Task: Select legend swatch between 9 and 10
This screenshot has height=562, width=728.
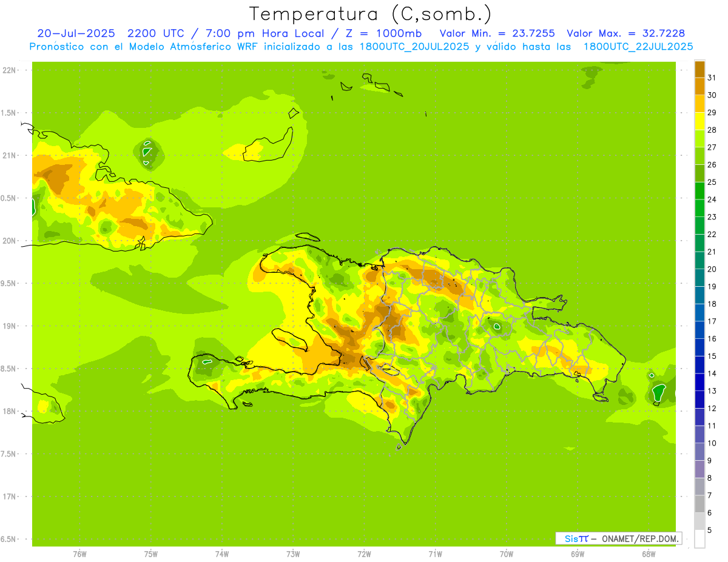Action: tap(699, 452)
